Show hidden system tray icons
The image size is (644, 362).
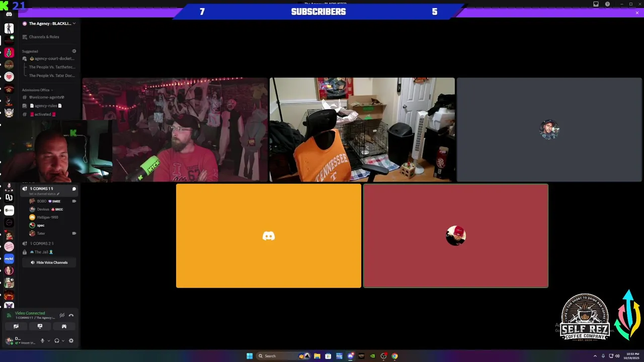point(595,356)
